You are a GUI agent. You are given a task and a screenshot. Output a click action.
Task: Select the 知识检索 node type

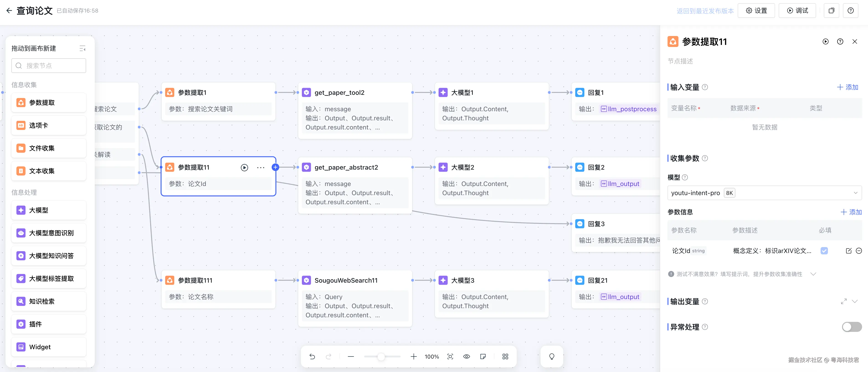tap(49, 301)
